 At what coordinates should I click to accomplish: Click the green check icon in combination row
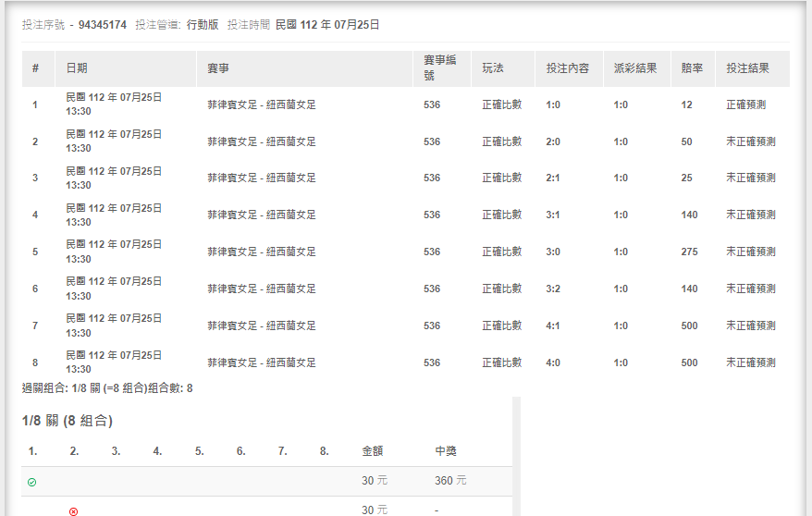click(x=32, y=482)
